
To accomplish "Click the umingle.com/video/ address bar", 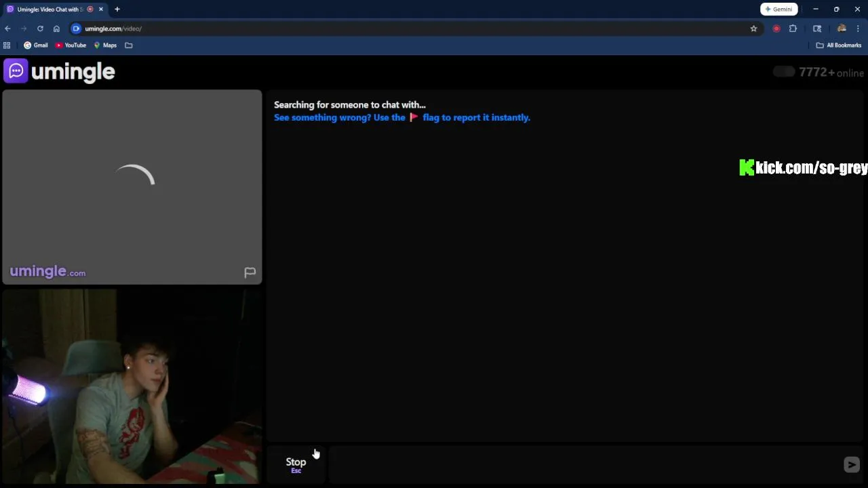I will 414,28.
